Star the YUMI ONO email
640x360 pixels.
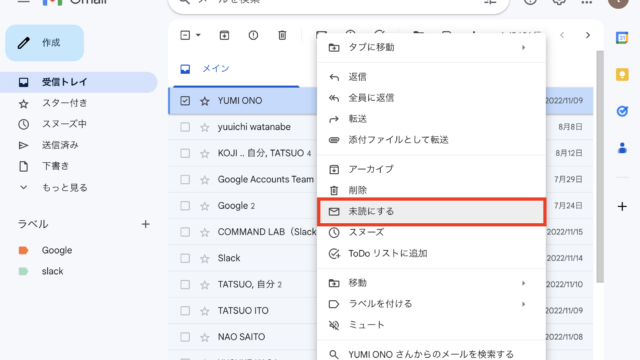[x=204, y=101]
